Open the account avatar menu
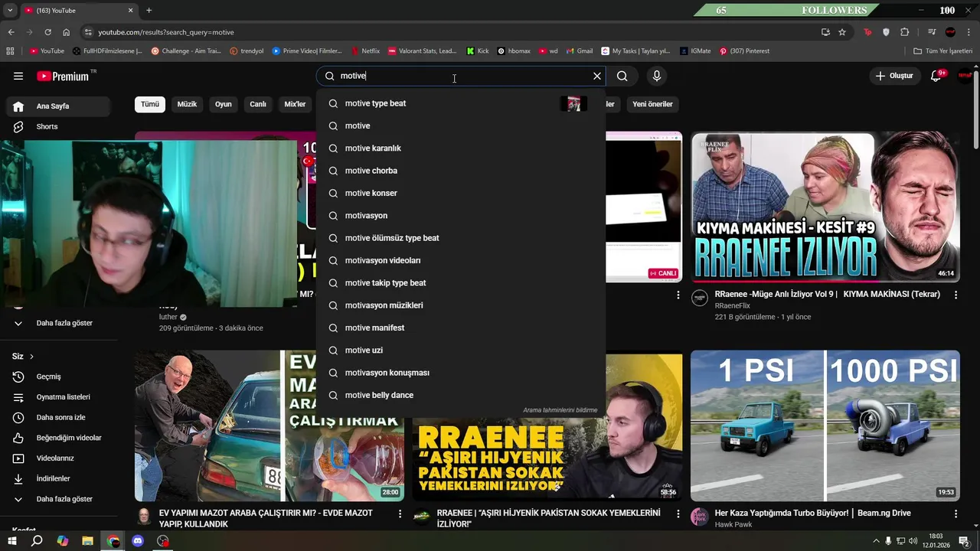 [x=965, y=76]
